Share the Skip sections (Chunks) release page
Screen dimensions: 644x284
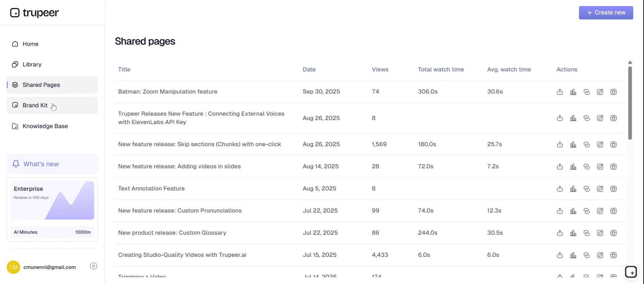click(560, 144)
